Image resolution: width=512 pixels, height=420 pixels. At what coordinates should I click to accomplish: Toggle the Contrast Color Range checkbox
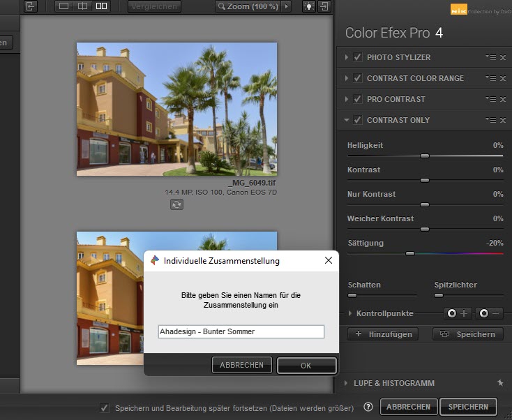pyautogui.click(x=358, y=78)
